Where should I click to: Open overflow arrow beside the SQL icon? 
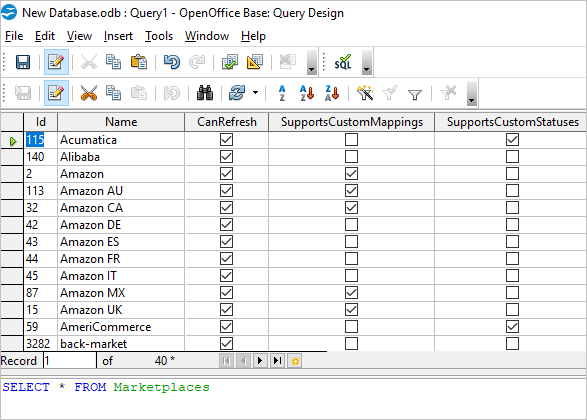pos(367,62)
